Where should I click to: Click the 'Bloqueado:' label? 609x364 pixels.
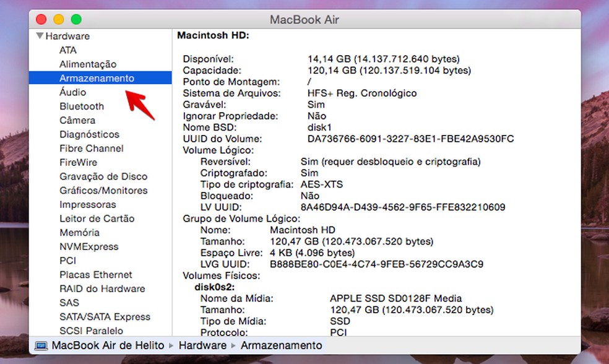tap(227, 196)
